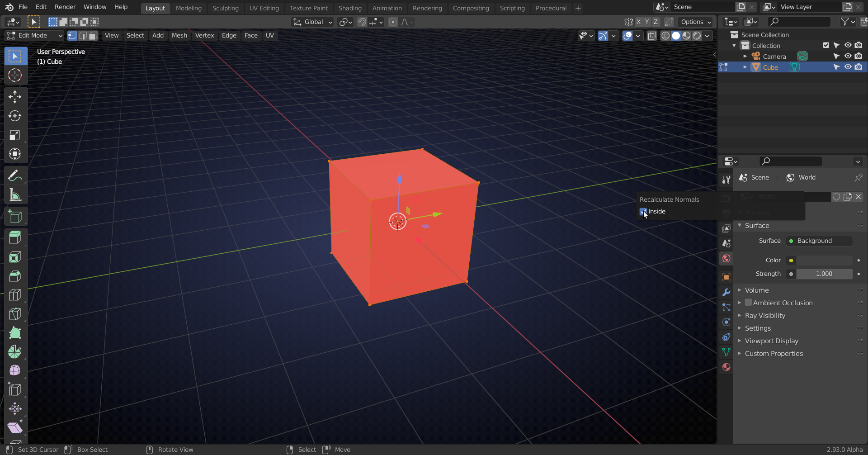
Task: Open the Options popover in the header
Action: point(695,22)
